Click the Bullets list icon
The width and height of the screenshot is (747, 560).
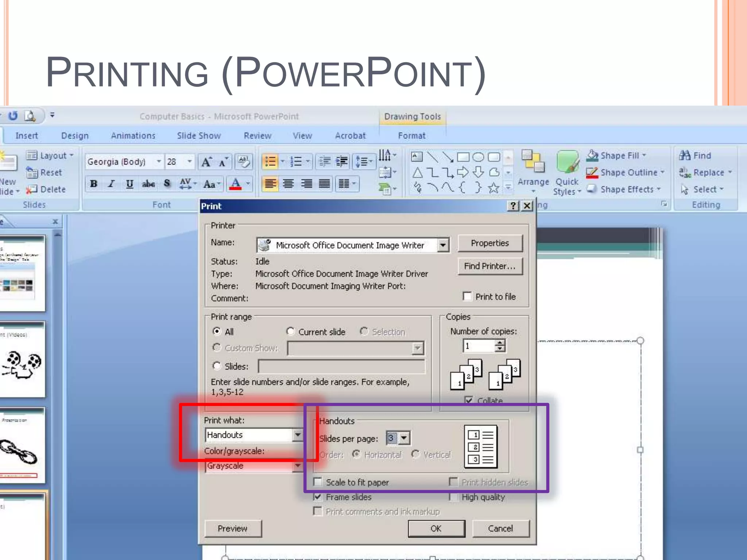click(x=270, y=162)
